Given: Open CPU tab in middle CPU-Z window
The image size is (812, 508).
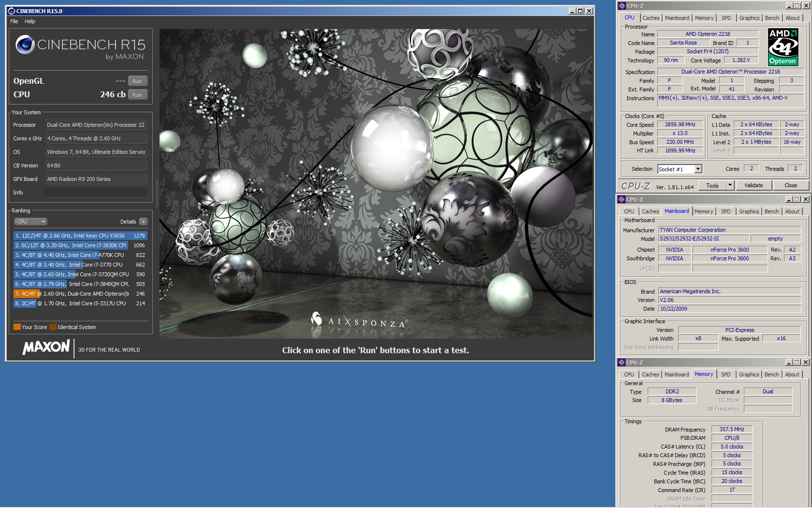Looking at the screenshot, I should pos(629,211).
